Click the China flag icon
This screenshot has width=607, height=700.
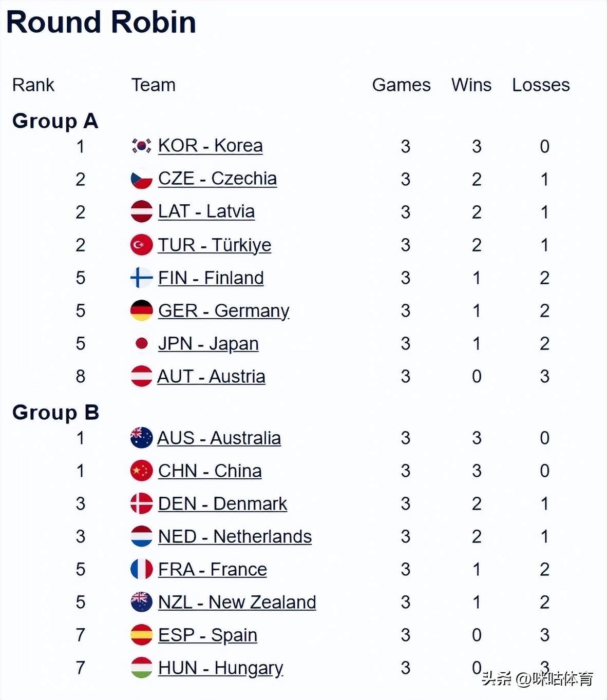141,471
